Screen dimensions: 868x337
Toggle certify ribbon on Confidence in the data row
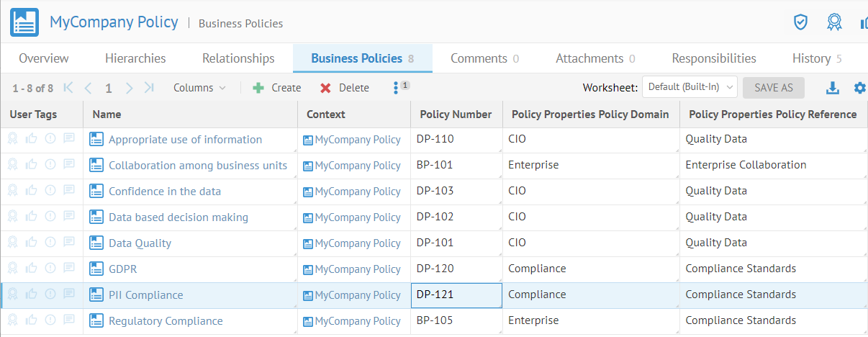pyautogui.click(x=13, y=191)
